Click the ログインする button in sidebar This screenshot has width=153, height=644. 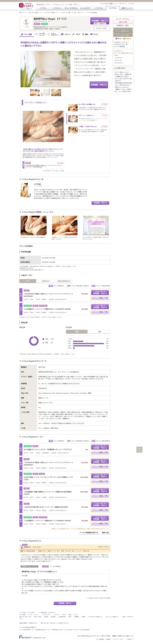(123, 22)
